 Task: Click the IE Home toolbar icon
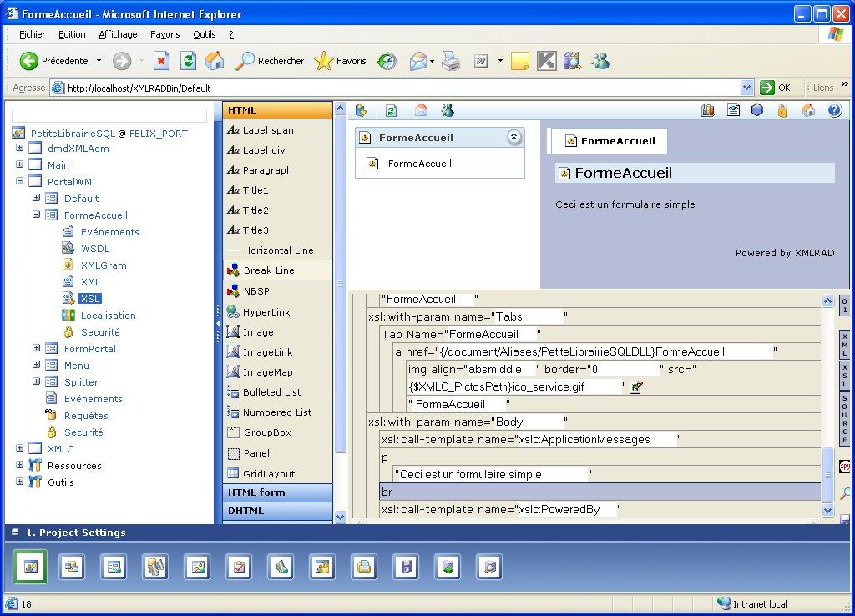point(215,61)
